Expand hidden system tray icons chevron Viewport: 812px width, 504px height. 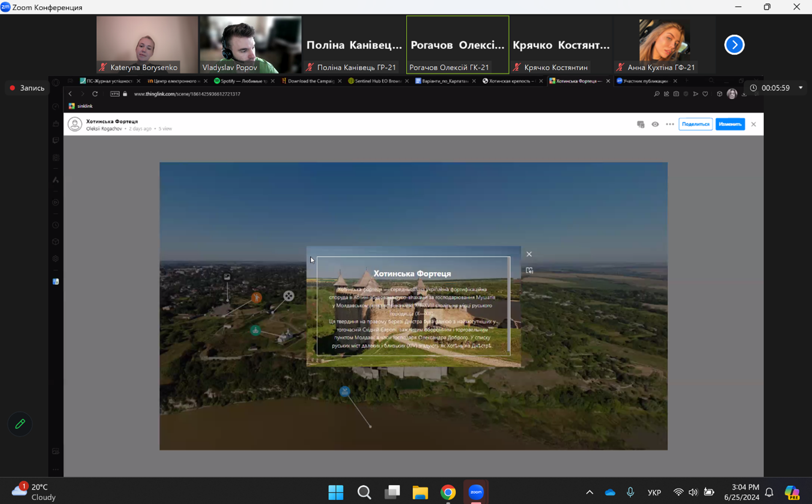589,492
